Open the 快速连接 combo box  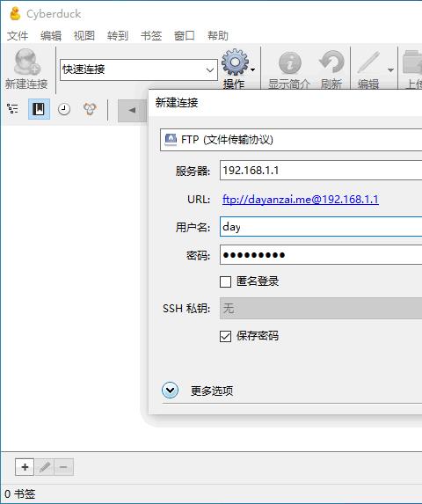pyautogui.click(x=139, y=69)
